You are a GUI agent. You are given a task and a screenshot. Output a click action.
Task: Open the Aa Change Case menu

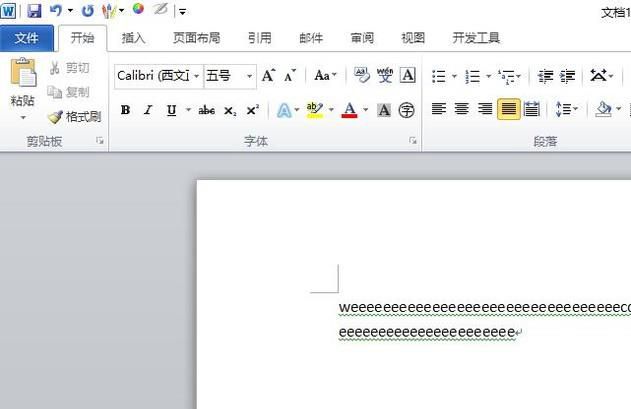coord(325,75)
